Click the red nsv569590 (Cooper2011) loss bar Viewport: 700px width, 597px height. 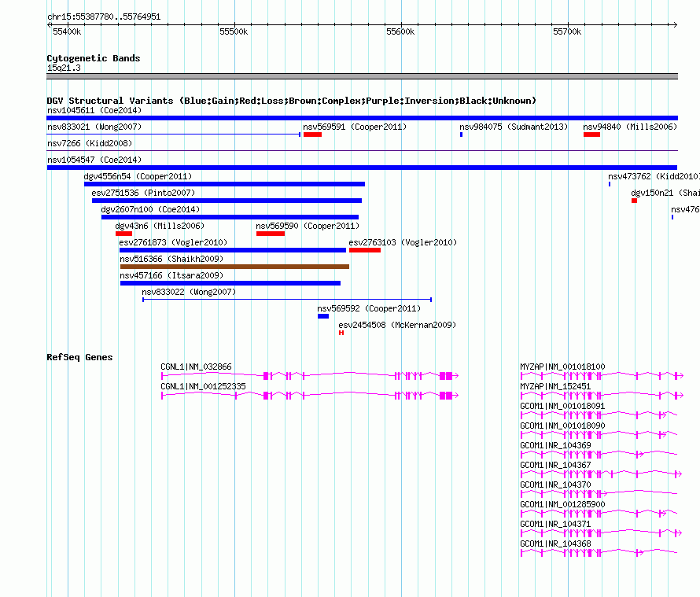(x=271, y=234)
